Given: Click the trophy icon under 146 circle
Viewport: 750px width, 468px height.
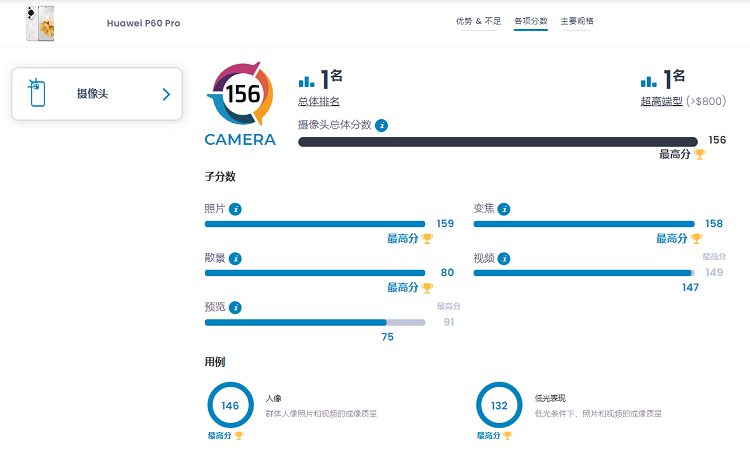Looking at the screenshot, I should pyautogui.click(x=239, y=435).
